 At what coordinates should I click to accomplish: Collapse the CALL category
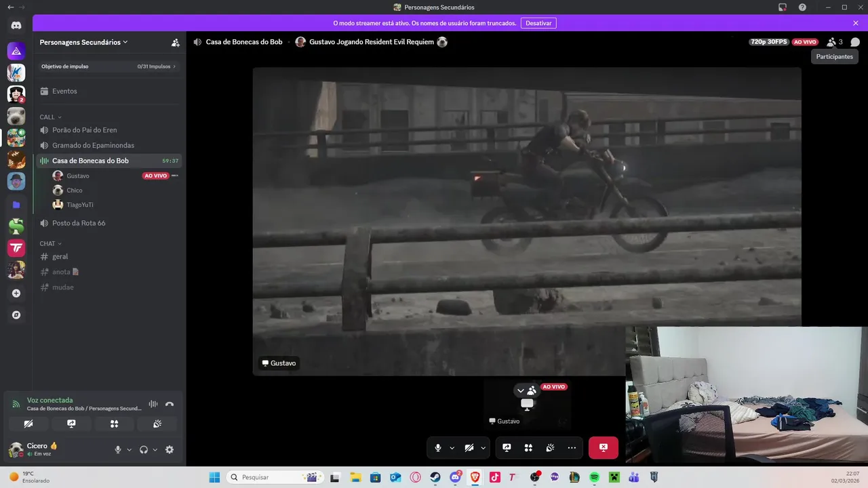point(51,117)
